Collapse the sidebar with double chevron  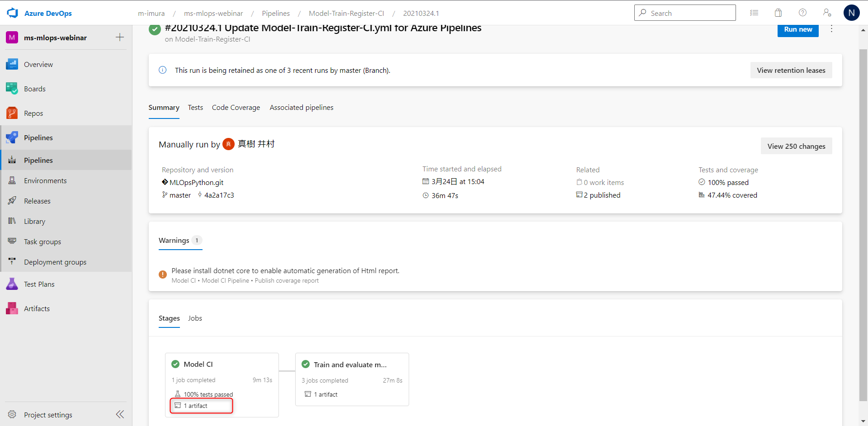tap(120, 414)
